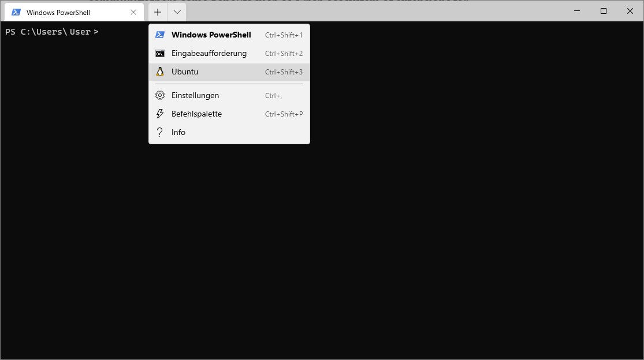The height and width of the screenshot is (360, 644).
Task: Click the Befehlspalette lightning bolt icon
Action: pyautogui.click(x=160, y=114)
